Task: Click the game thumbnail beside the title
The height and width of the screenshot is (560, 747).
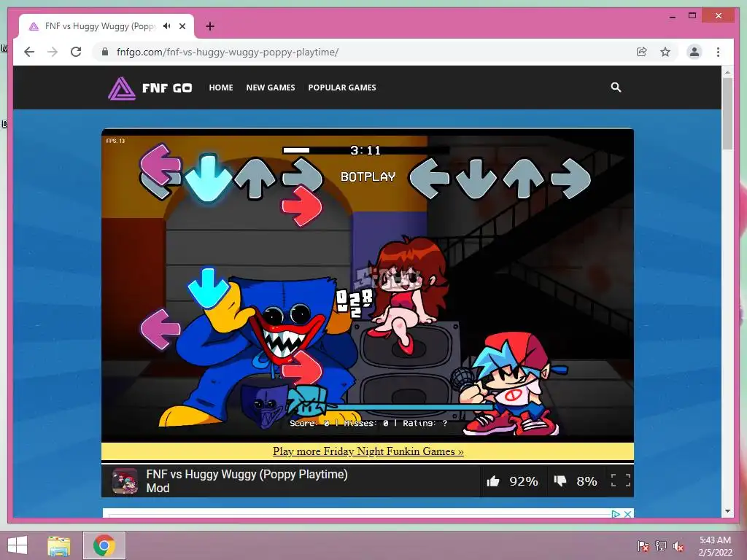Action: click(125, 481)
